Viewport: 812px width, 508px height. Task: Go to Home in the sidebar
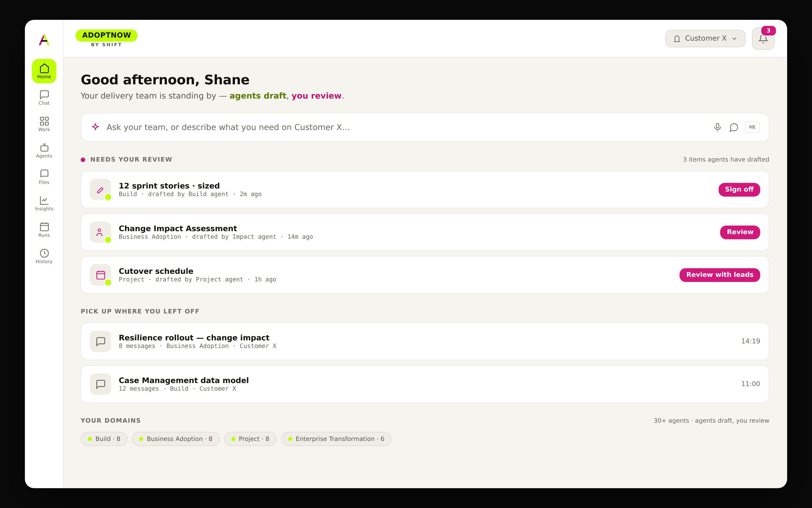[x=44, y=71]
